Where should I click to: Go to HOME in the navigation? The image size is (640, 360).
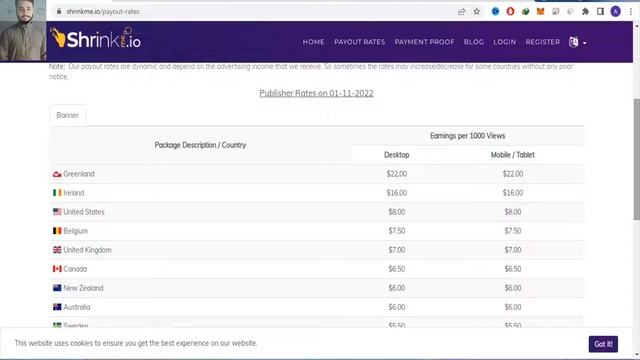click(313, 42)
